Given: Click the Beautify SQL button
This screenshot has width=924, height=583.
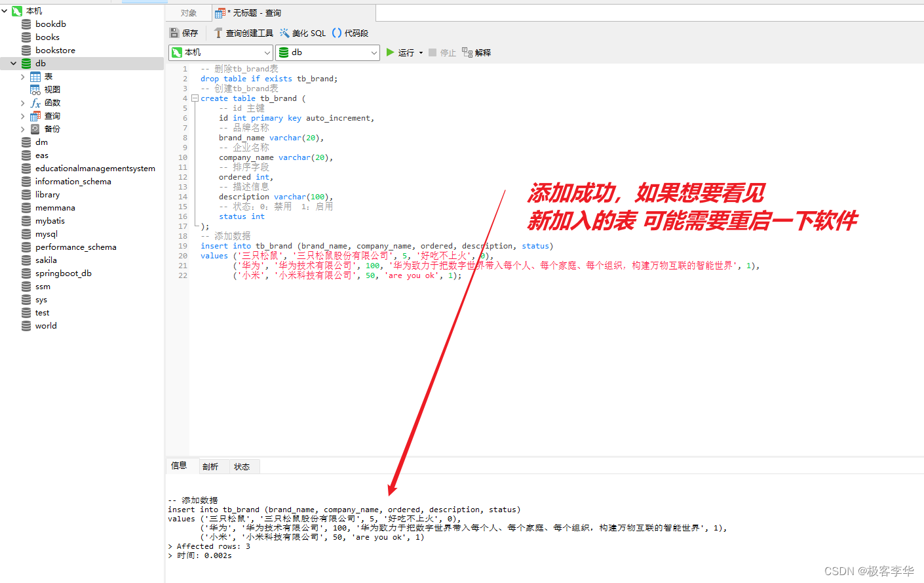Looking at the screenshot, I should click(x=303, y=33).
